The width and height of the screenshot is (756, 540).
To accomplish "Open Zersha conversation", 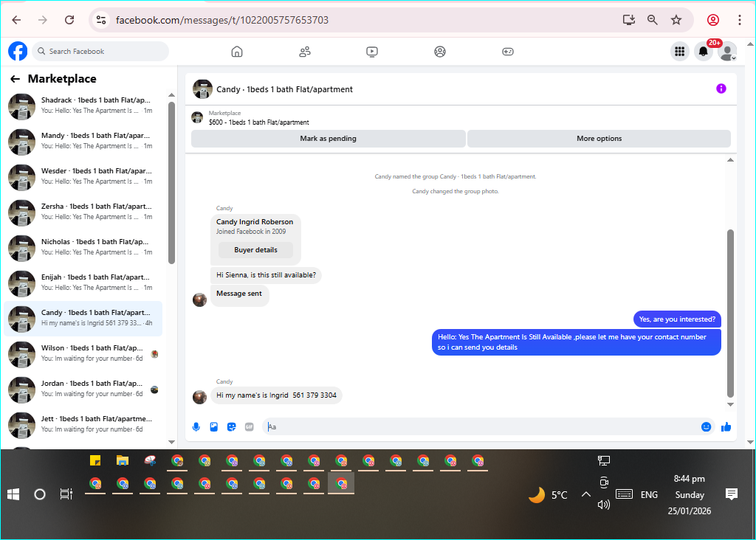I will coord(83,212).
